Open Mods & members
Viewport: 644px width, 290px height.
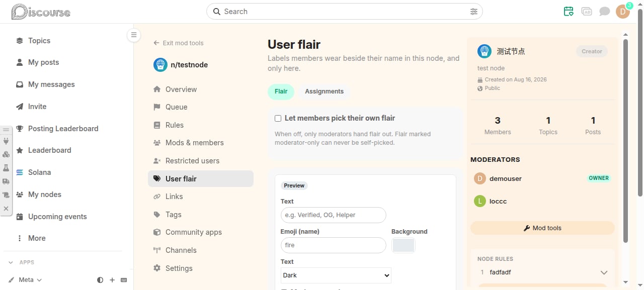coord(200,143)
